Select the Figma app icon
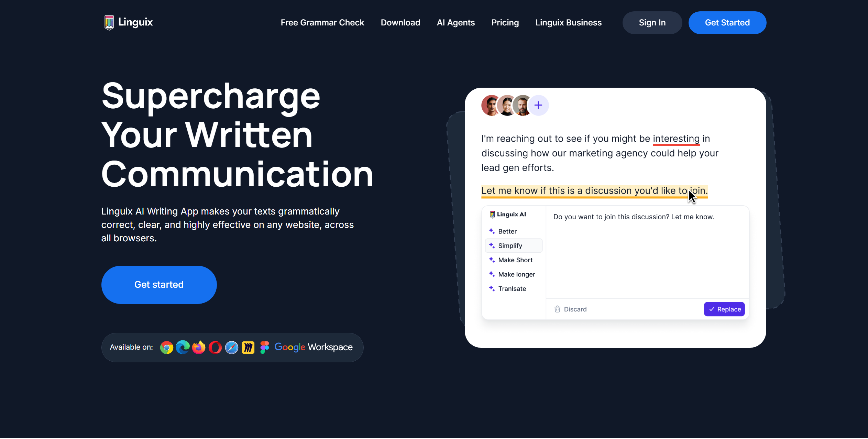 pos(264,348)
